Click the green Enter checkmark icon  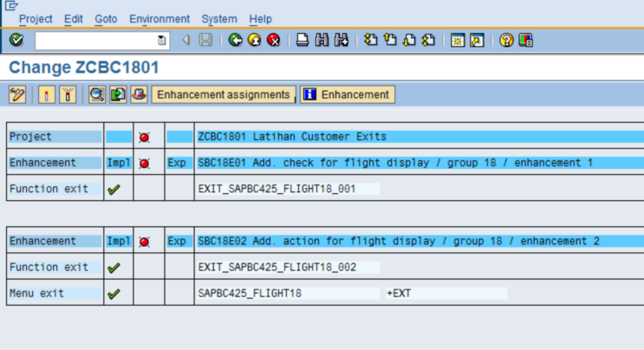[16, 40]
